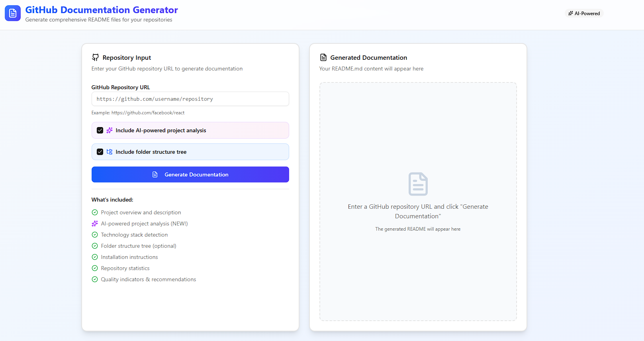Viewport: 644px width, 341px height.
Task: Click the blue folder tree icon in option row
Action: [x=110, y=152]
